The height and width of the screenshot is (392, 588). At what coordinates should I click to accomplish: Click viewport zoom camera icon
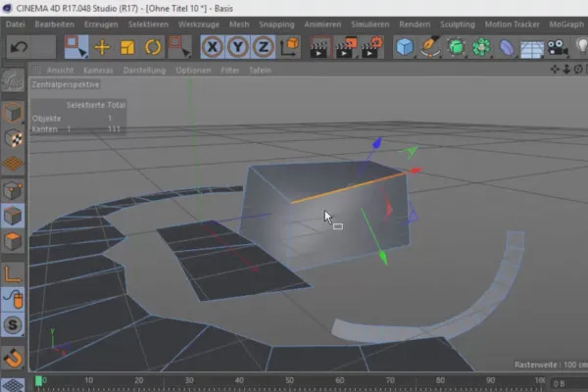pyautogui.click(x=566, y=69)
